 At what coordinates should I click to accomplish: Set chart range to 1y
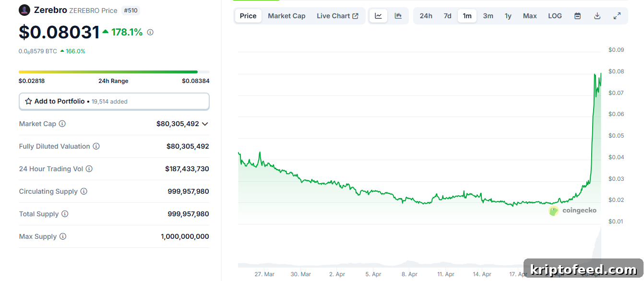tap(508, 16)
